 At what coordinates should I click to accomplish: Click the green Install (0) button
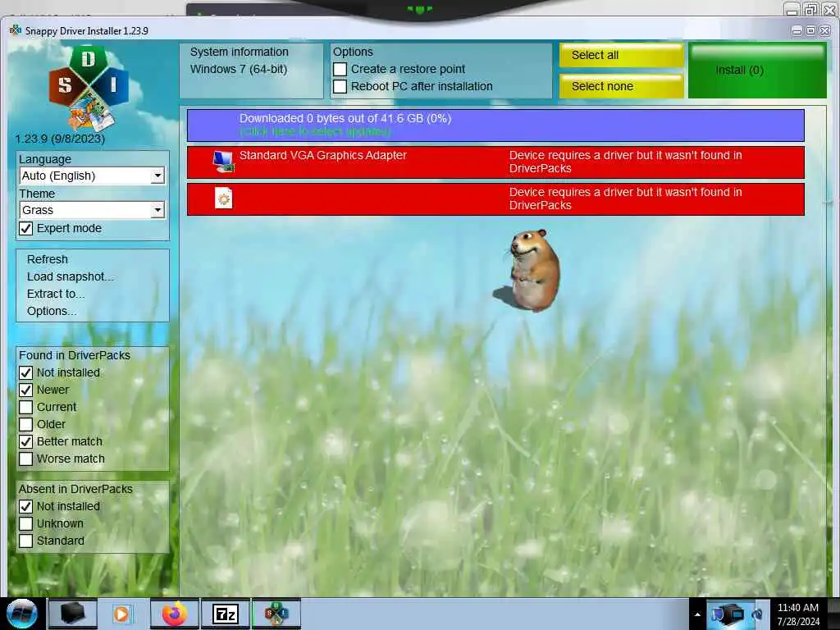click(x=757, y=71)
